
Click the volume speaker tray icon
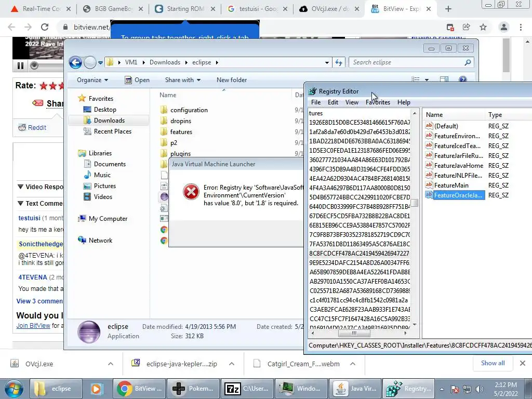(x=479, y=389)
